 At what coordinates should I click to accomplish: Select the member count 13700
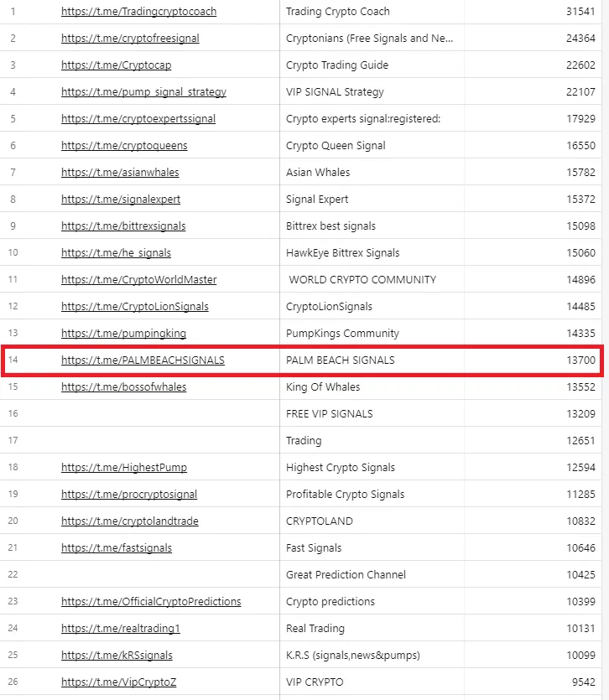point(580,360)
